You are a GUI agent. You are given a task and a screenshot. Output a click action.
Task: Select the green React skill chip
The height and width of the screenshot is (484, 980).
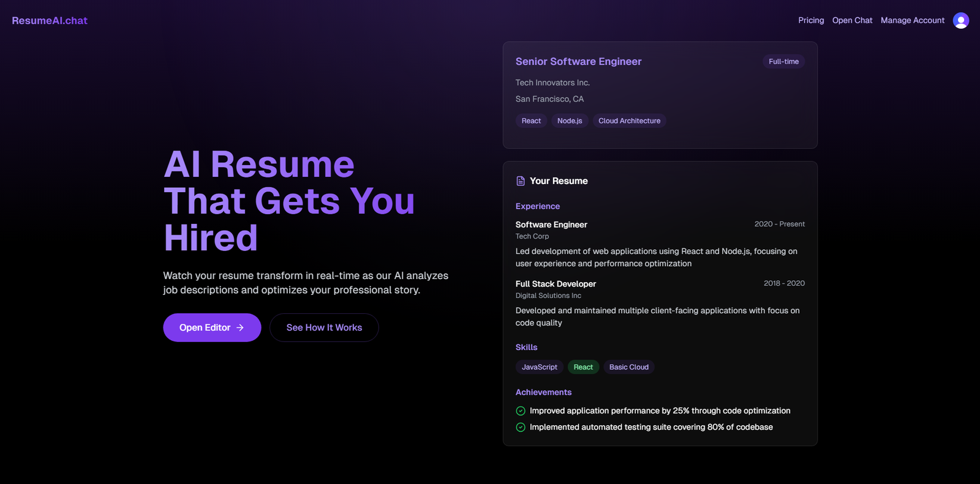[x=583, y=367]
